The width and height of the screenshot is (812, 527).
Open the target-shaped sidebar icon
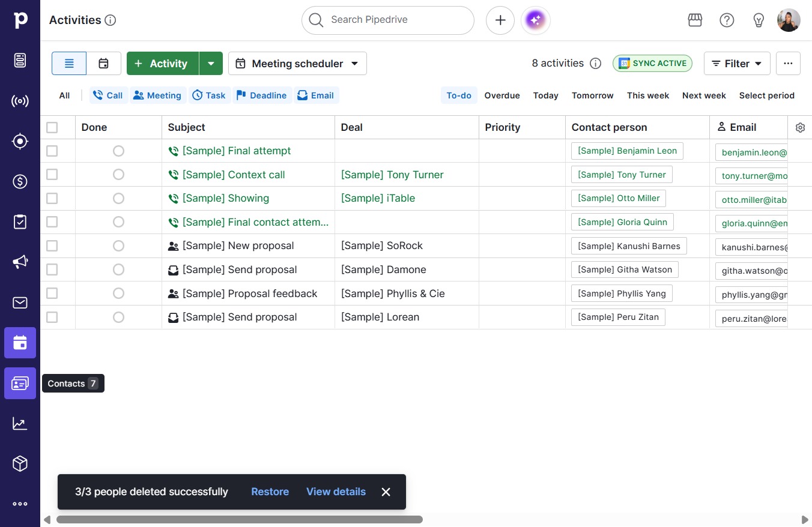pyautogui.click(x=20, y=141)
